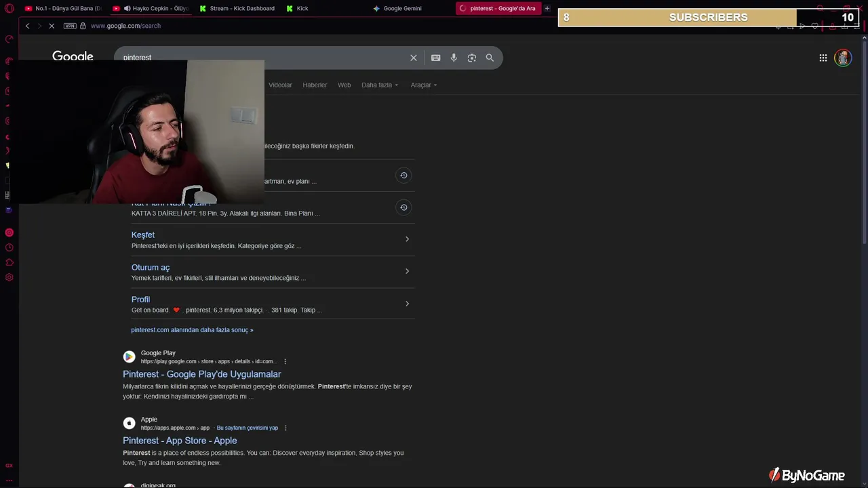This screenshot has height=488, width=868.
Task: Click the chevron on the Profil row
Action: click(x=407, y=304)
